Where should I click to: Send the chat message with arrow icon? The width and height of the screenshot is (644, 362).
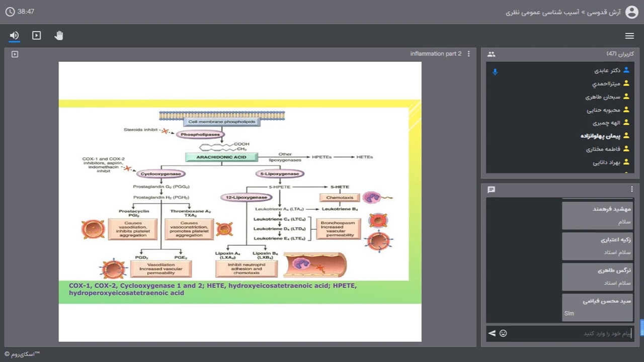tap(492, 333)
